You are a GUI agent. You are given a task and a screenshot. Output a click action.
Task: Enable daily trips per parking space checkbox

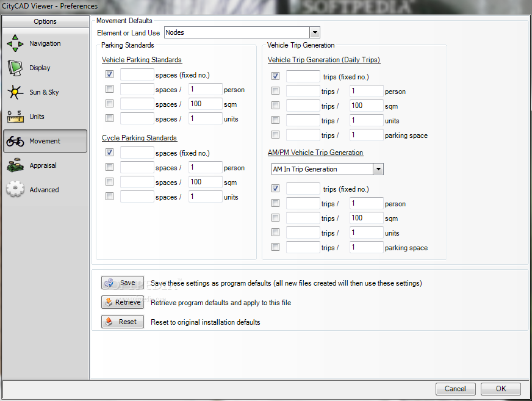pos(276,135)
